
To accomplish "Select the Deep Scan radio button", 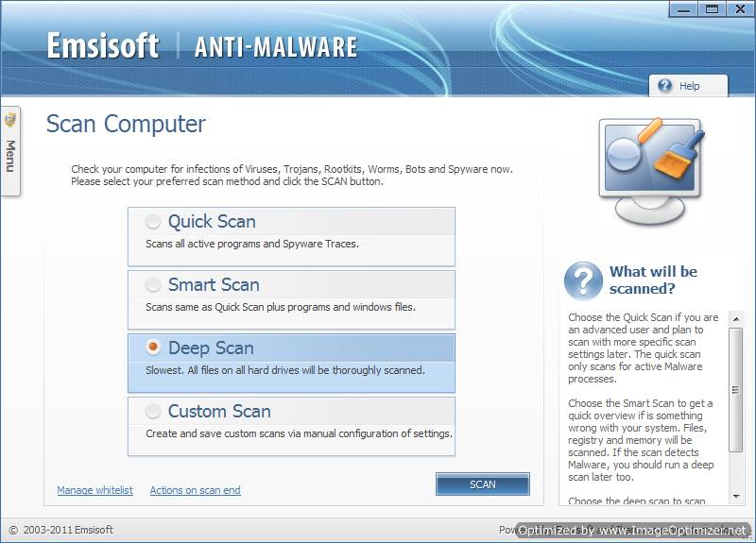I will (153, 347).
